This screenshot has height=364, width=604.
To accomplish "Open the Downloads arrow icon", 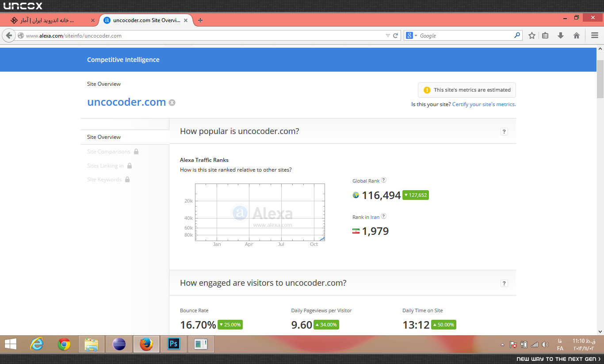I will [561, 35].
